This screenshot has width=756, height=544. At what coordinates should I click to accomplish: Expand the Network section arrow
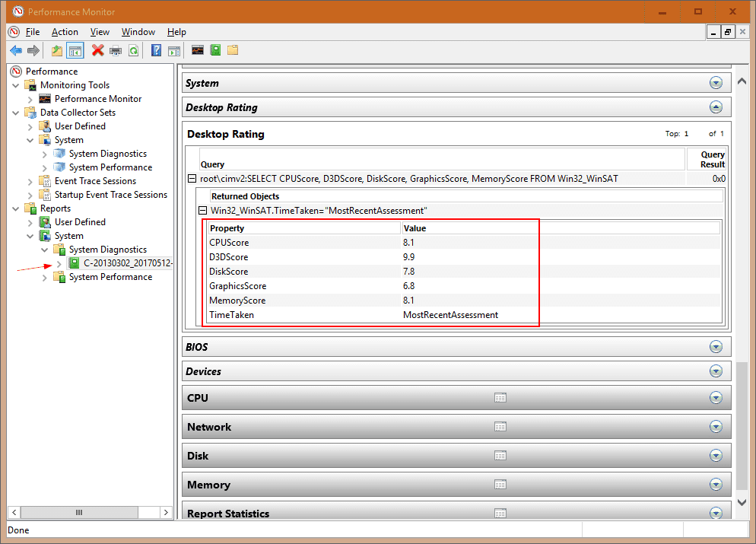716,427
